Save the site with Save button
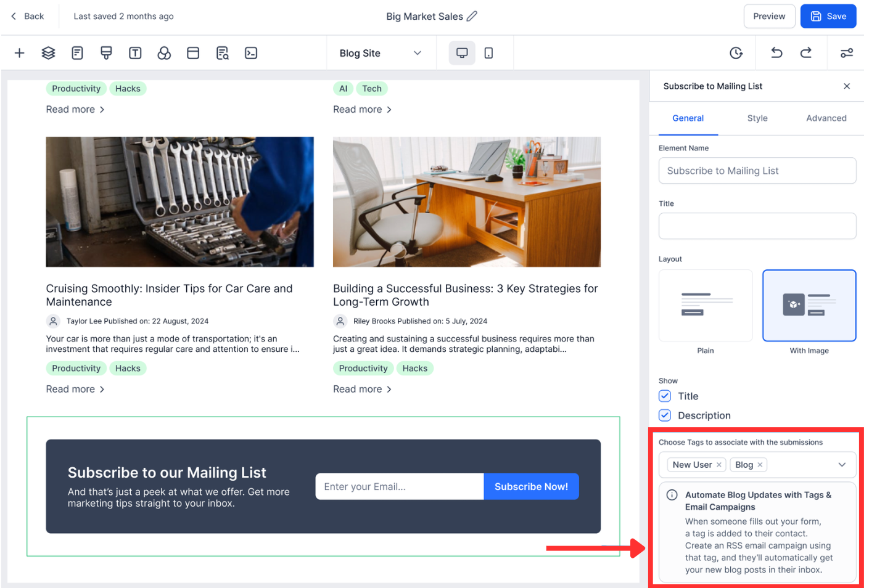Image resolution: width=877 pixels, height=588 pixels. (828, 16)
